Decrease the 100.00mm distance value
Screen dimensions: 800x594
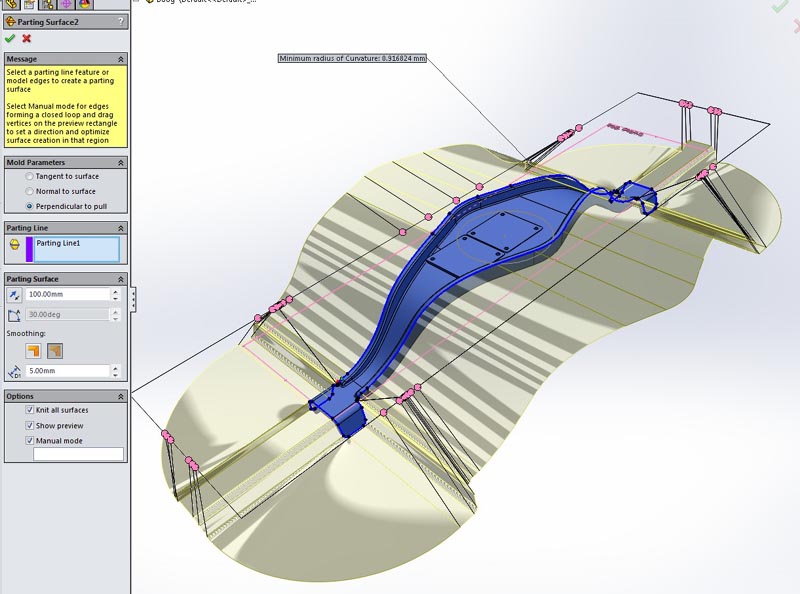pos(116,298)
